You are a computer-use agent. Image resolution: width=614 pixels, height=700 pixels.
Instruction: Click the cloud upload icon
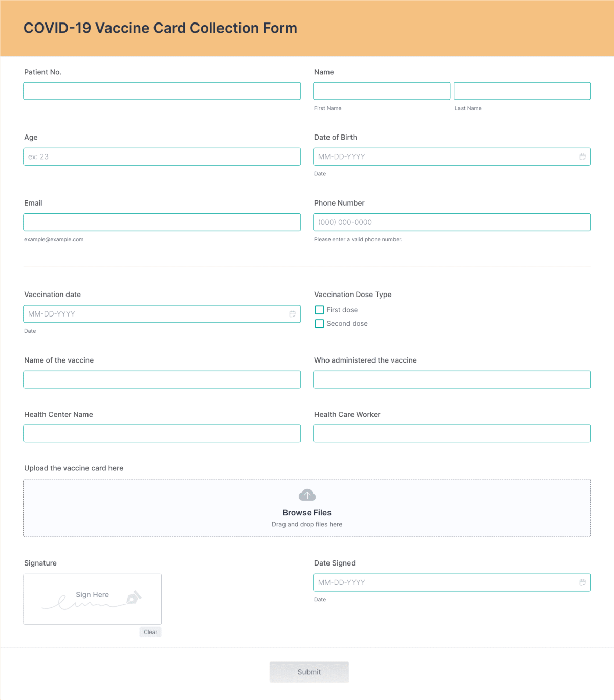pyautogui.click(x=307, y=494)
